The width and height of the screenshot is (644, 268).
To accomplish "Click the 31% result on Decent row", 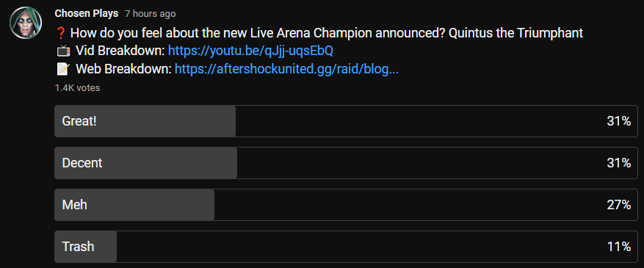I will (618, 163).
